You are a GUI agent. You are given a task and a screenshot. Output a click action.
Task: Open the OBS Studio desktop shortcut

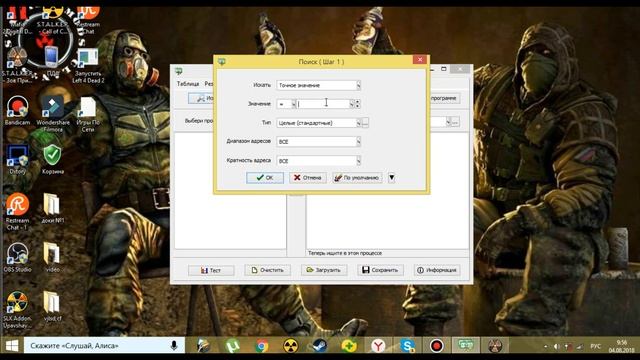pos(17,258)
